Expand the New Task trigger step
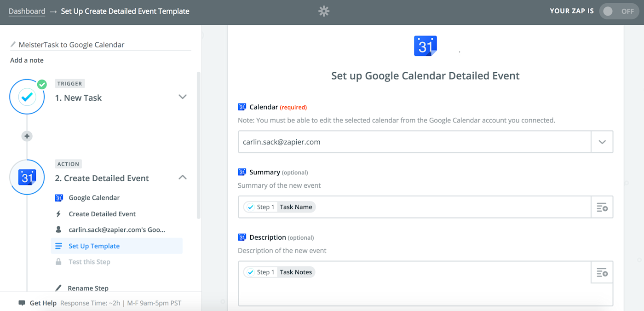This screenshot has height=311, width=644. [183, 97]
